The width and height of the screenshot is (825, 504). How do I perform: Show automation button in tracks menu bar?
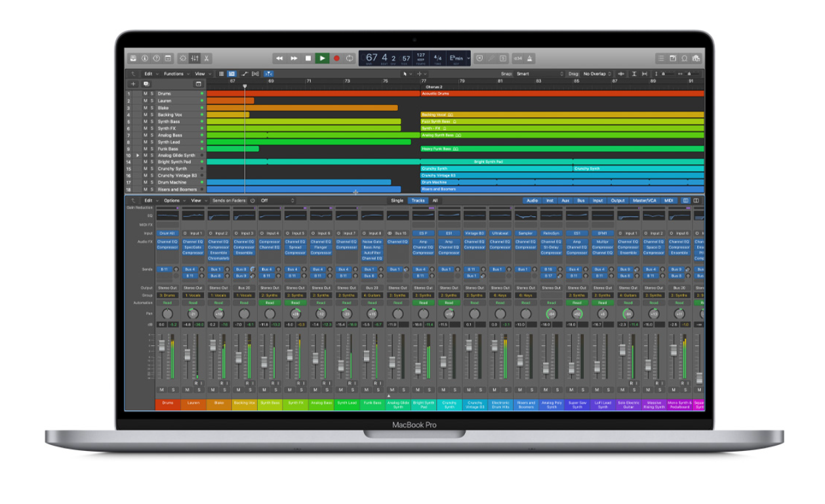[x=244, y=74]
